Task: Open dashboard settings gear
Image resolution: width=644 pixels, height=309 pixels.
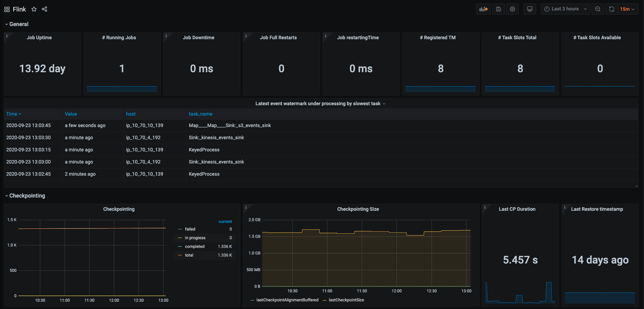Action: (512, 9)
